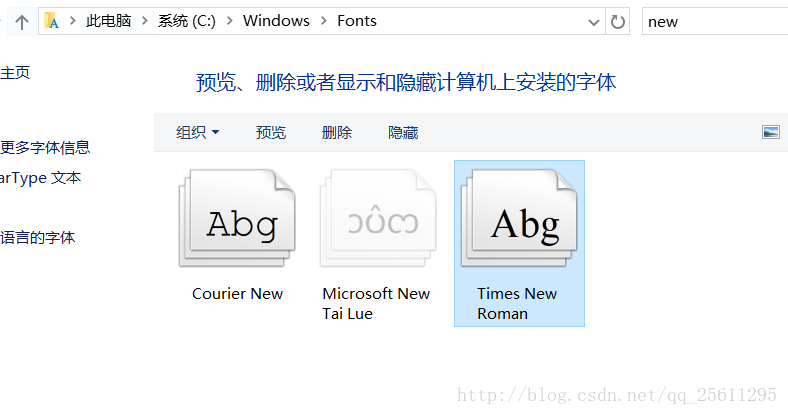
Task: Select Times New Roman font icon
Action: [519, 218]
